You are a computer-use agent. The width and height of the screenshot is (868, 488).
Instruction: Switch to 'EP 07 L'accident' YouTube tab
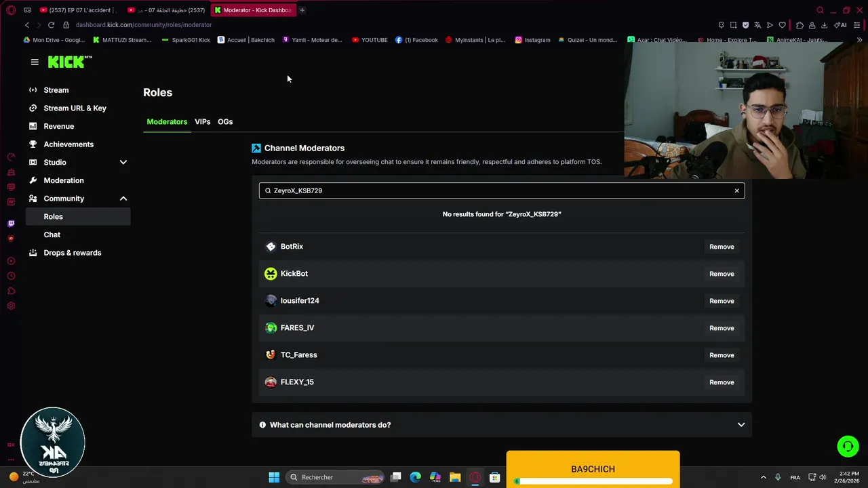78,10
